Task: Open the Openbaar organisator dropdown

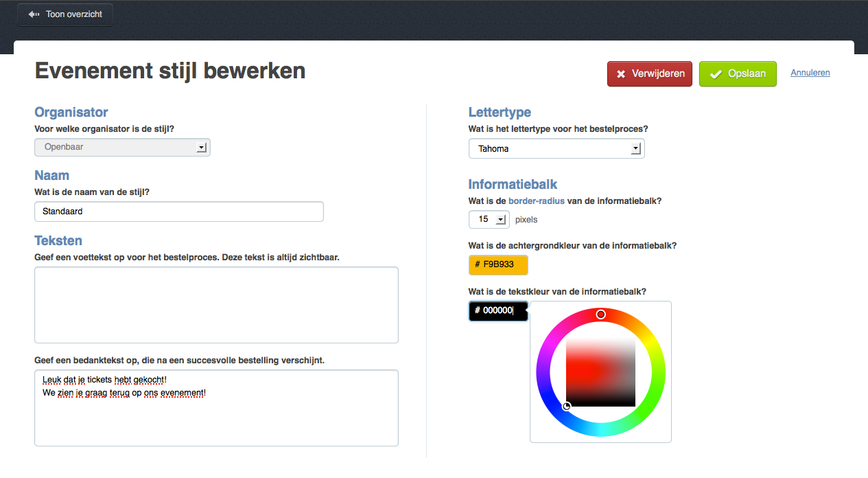Action: coord(122,147)
